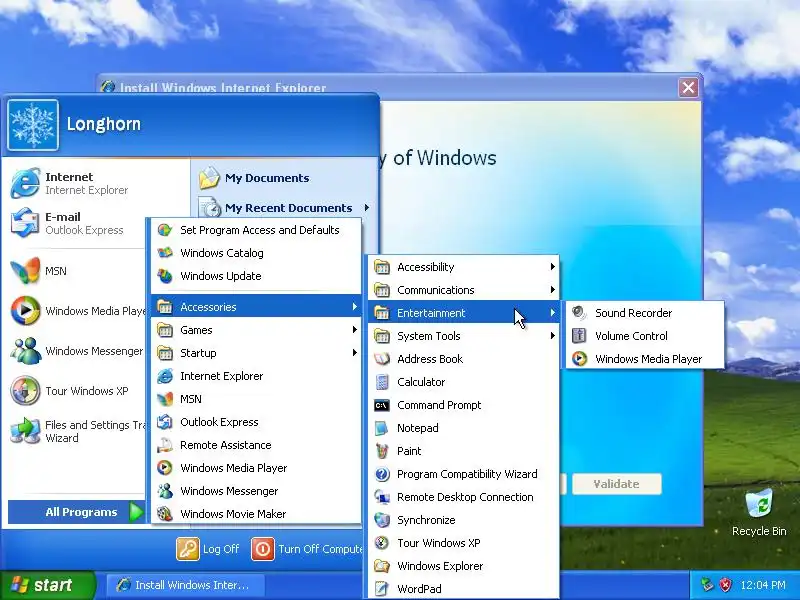Open Paint from Accessories menu

click(464, 451)
